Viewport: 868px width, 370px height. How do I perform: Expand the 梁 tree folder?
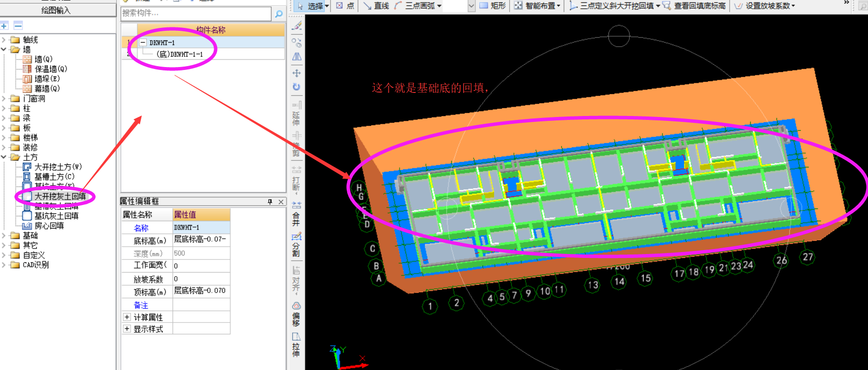[x=4, y=118]
